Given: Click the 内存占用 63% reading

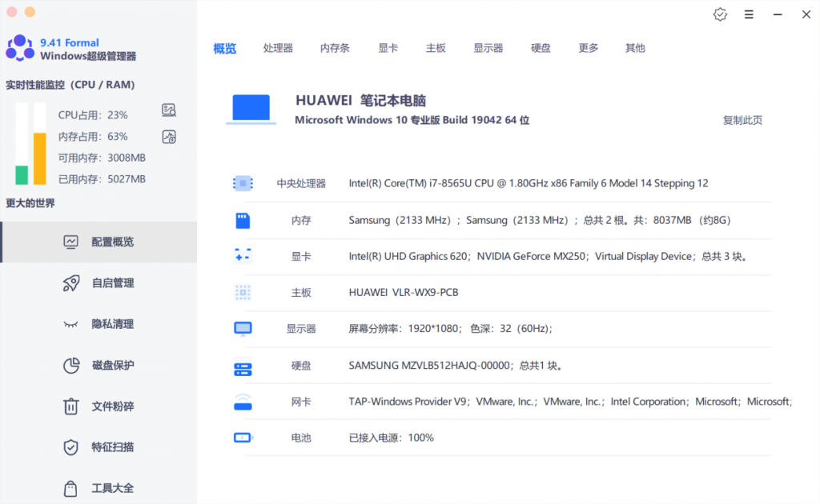Looking at the screenshot, I should [x=93, y=136].
